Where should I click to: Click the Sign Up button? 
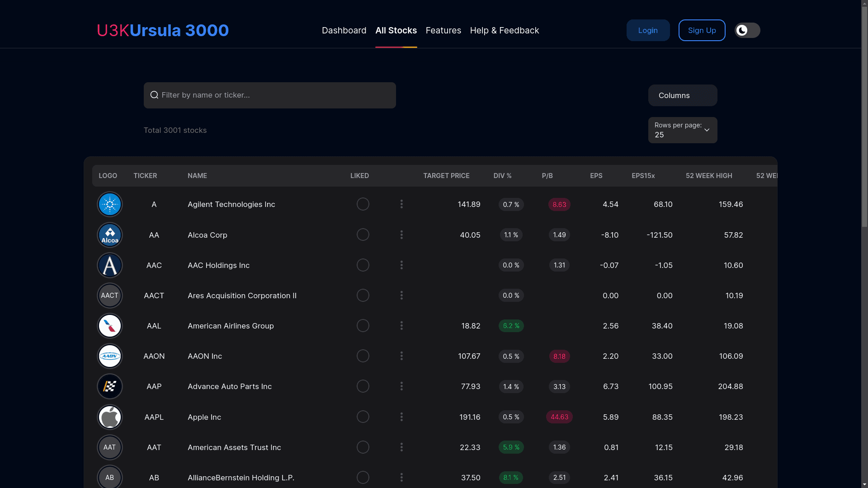(x=702, y=30)
